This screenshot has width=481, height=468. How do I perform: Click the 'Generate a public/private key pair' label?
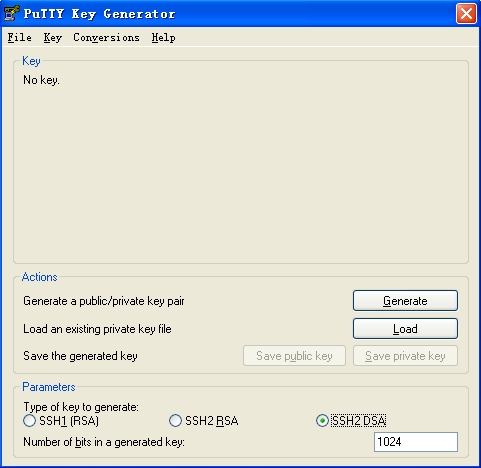104,301
